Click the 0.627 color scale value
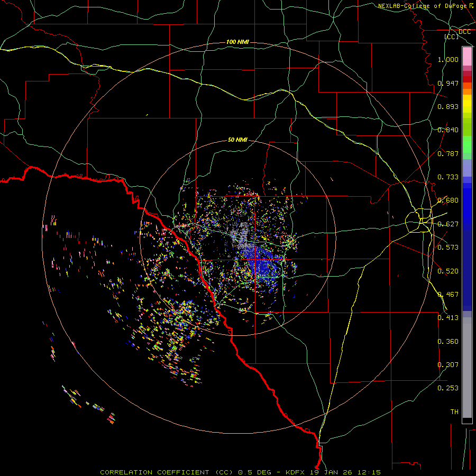Image resolution: width=476 pixels, height=476 pixels. (448, 224)
